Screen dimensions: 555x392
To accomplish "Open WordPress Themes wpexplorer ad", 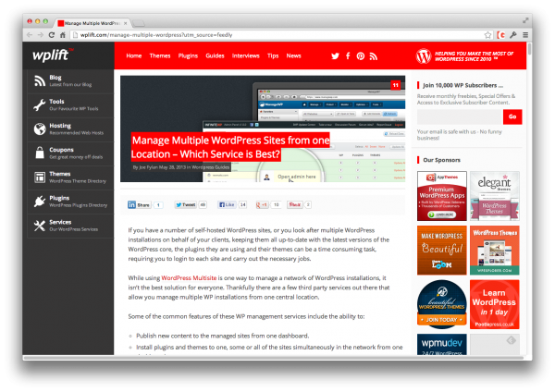I will (x=495, y=251).
